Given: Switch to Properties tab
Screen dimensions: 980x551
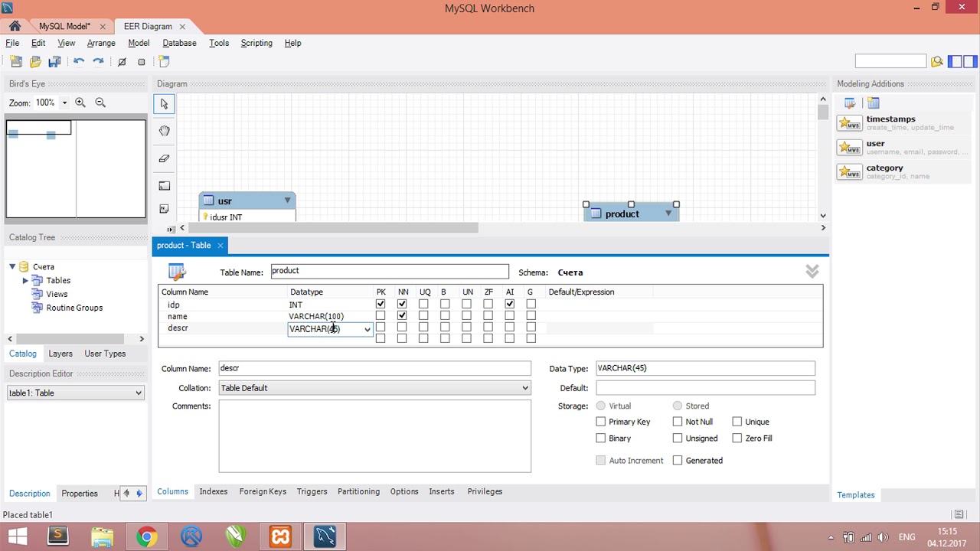Looking at the screenshot, I should click(x=80, y=494).
